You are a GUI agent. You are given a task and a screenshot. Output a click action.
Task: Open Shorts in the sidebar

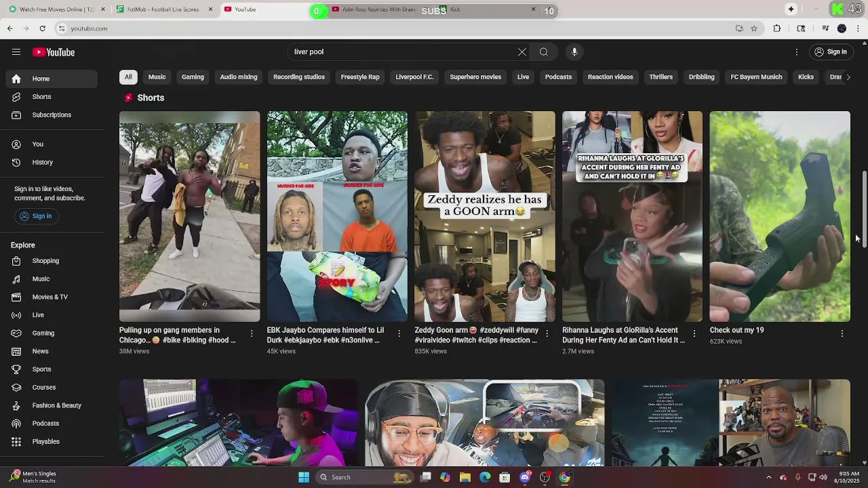52,97
